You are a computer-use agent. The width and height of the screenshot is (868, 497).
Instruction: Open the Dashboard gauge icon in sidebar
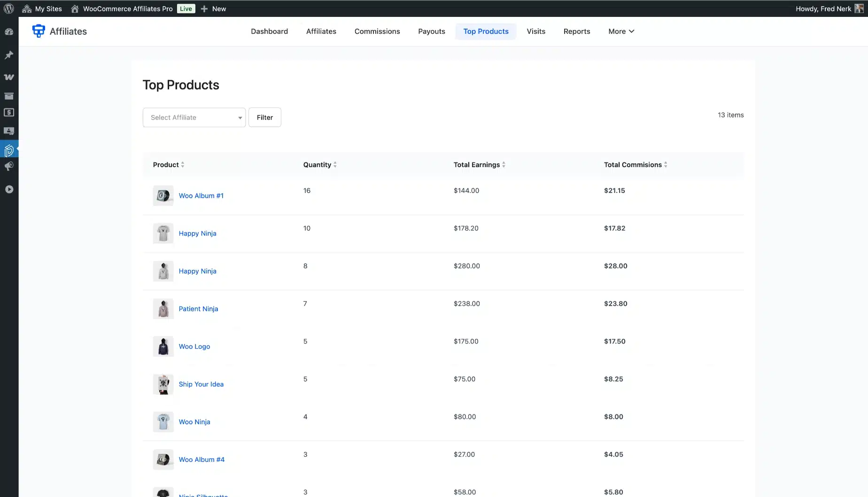pyautogui.click(x=9, y=32)
